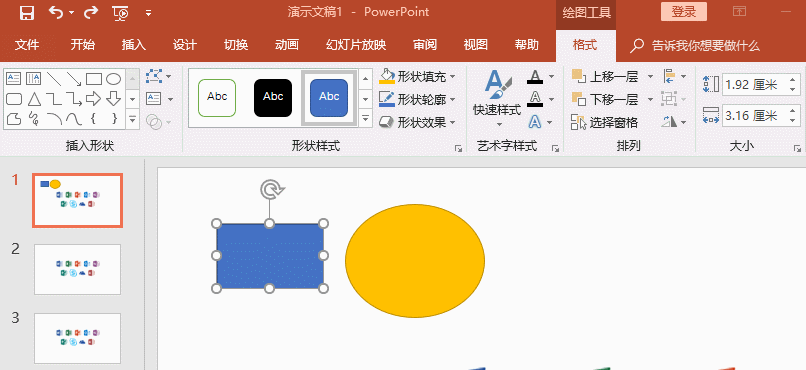806x370 pixels.
Task: Choose the right block arrow shape
Action: pos(94,99)
